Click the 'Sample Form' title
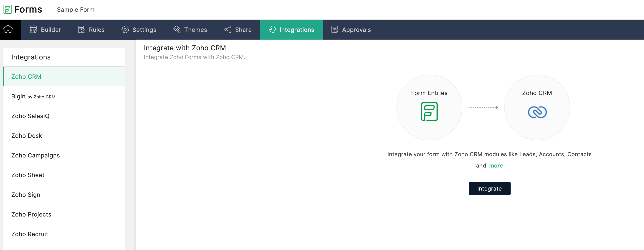The width and height of the screenshot is (644, 250). tap(76, 9)
